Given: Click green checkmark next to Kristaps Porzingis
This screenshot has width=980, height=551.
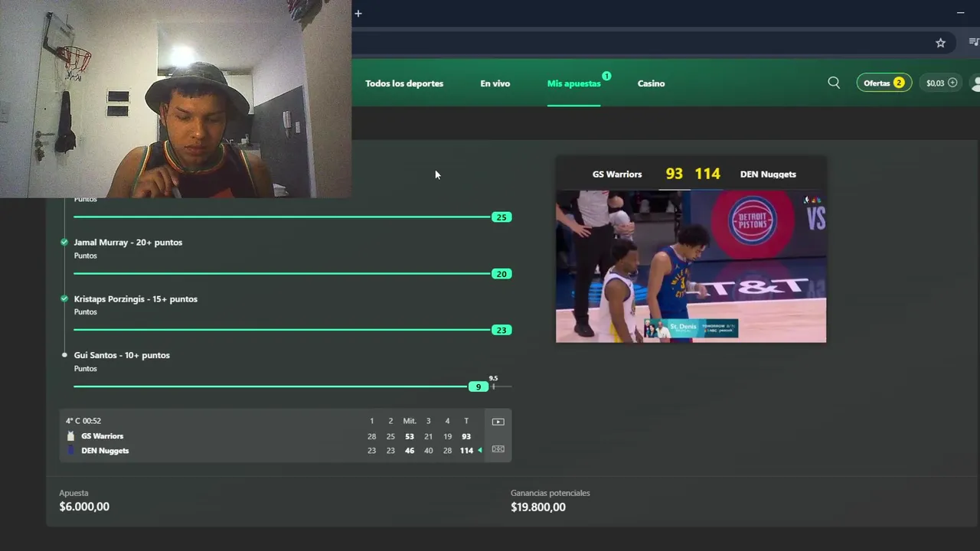Looking at the screenshot, I should pos(64,298).
